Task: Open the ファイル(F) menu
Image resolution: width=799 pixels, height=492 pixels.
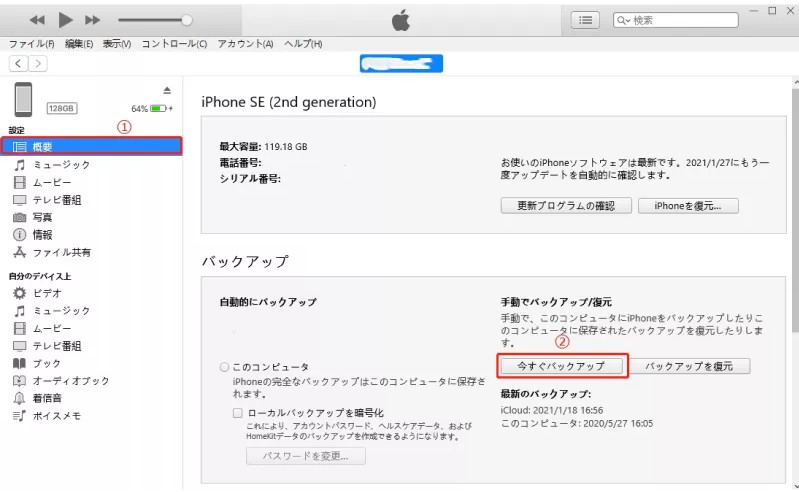Action: point(32,44)
